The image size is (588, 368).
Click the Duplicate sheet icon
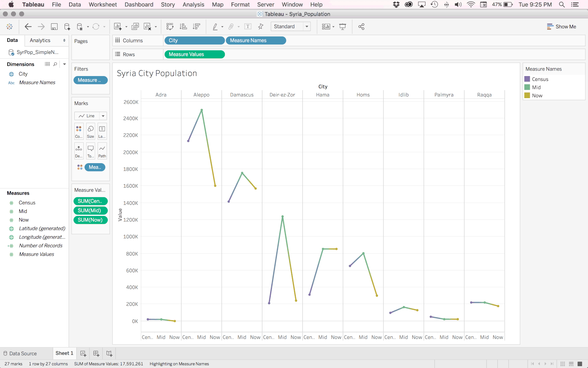(x=135, y=27)
